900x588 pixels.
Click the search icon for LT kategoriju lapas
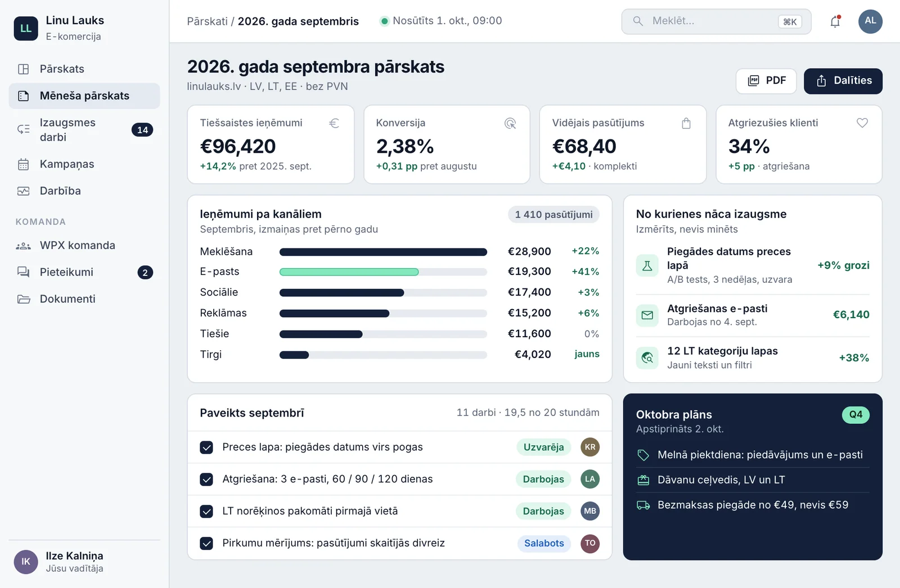pos(647,358)
